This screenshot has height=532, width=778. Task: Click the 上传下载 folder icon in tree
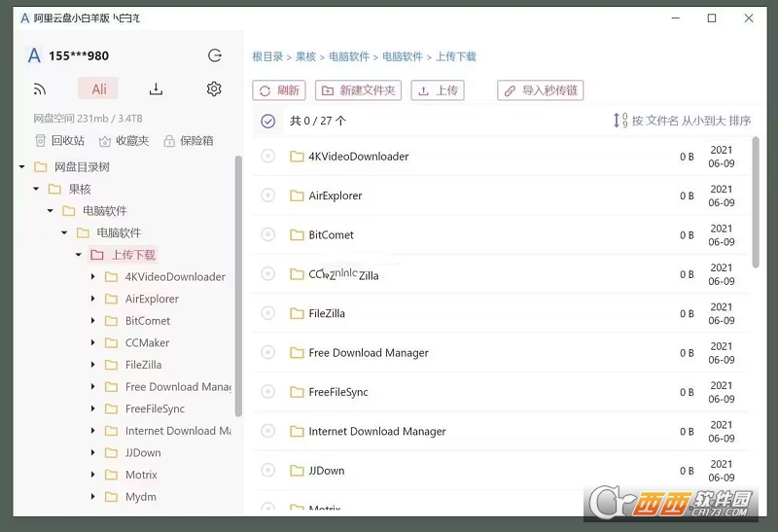(x=97, y=255)
